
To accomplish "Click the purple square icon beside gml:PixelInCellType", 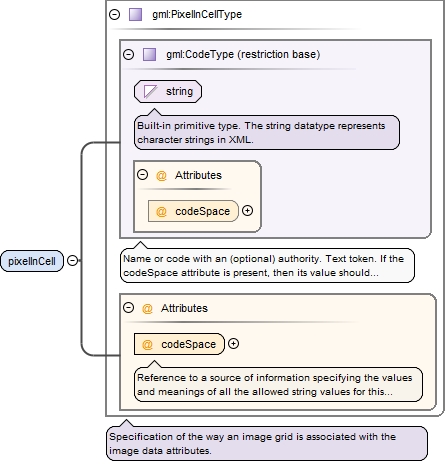I will pos(135,15).
